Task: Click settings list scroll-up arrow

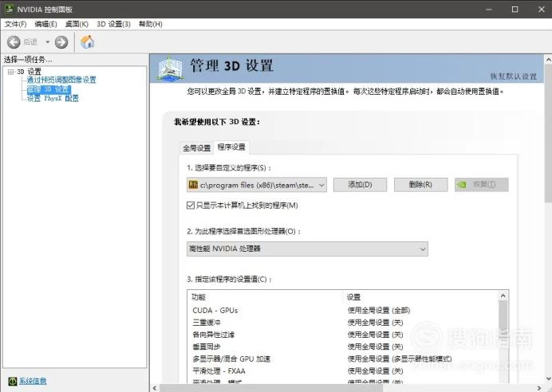Action: pyautogui.click(x=503, y=296)
